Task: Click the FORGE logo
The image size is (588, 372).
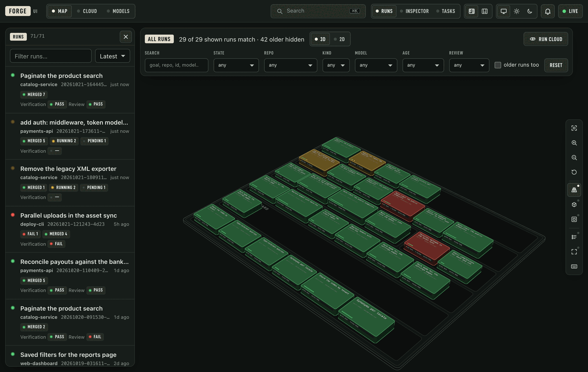Action: (x=18, y=11)
